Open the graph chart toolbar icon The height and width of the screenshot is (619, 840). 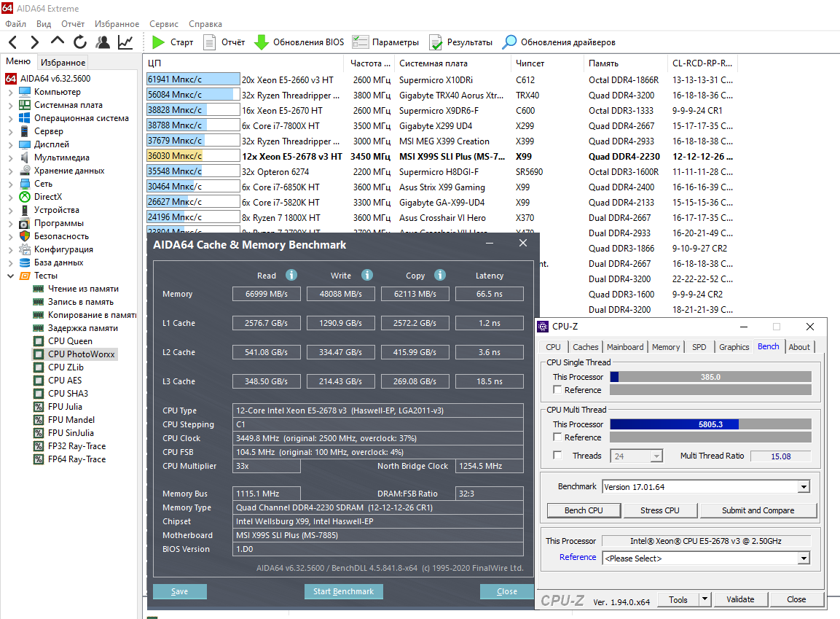[x=125, y=42]
